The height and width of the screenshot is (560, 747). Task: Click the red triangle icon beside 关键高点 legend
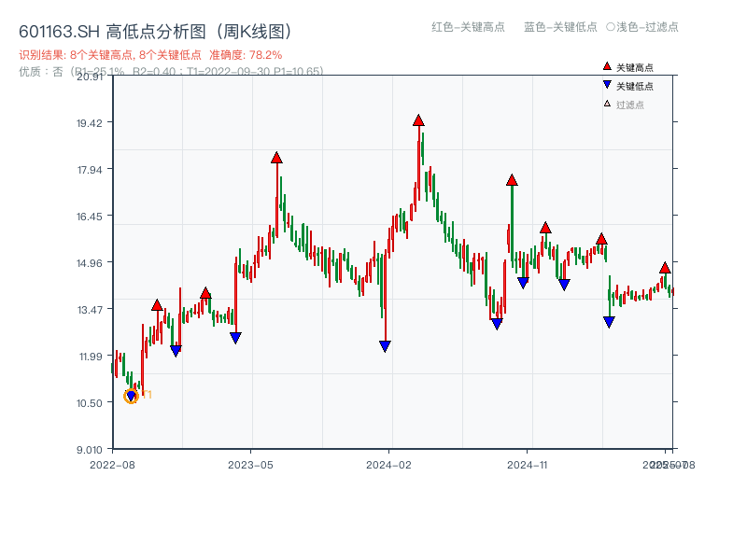pyautogui.click(x=607, y=66)
